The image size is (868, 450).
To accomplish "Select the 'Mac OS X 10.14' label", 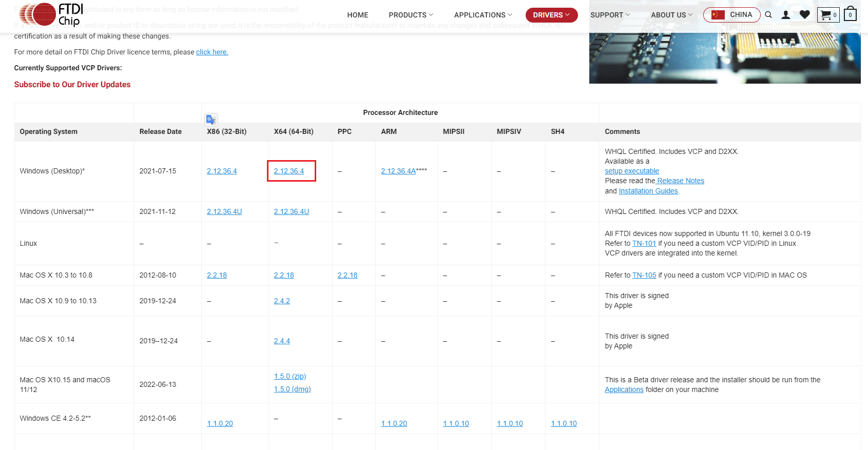I will [47, 339].
